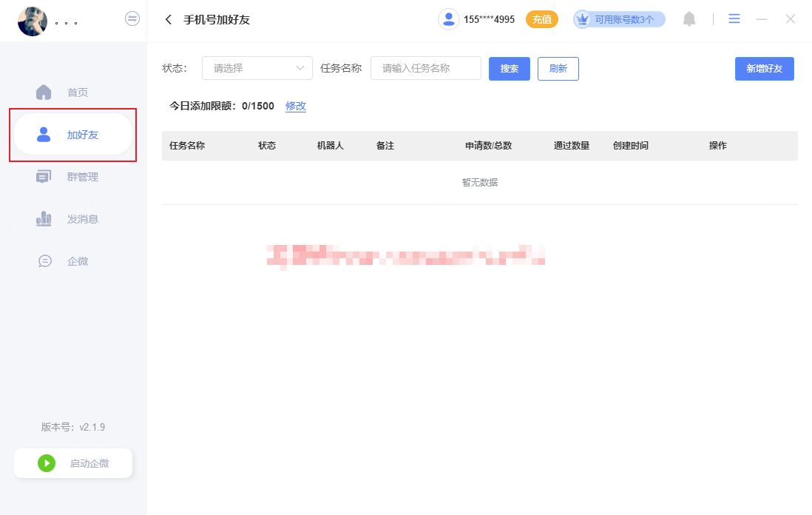Select the 加好友 sidebar item

click(x=73, y=135)
